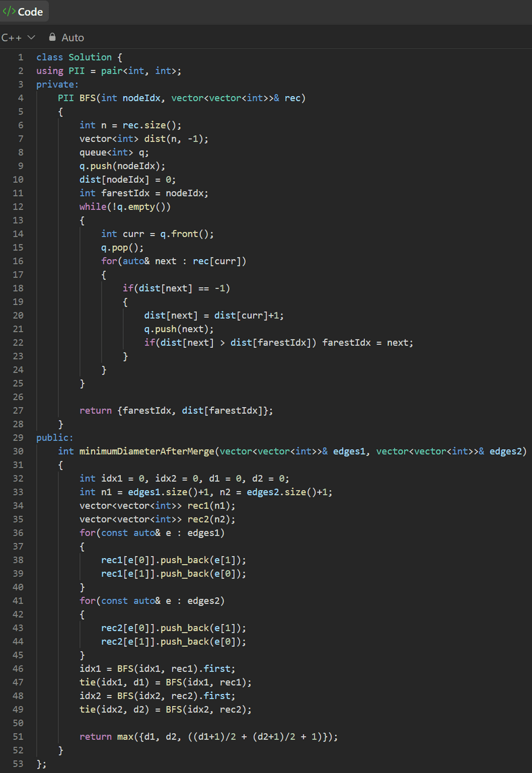Image resolution: width=532 pixels, height=773 pixels.
Task: Click line number 30 in the gutter
Action: click(x=18, y=451)
